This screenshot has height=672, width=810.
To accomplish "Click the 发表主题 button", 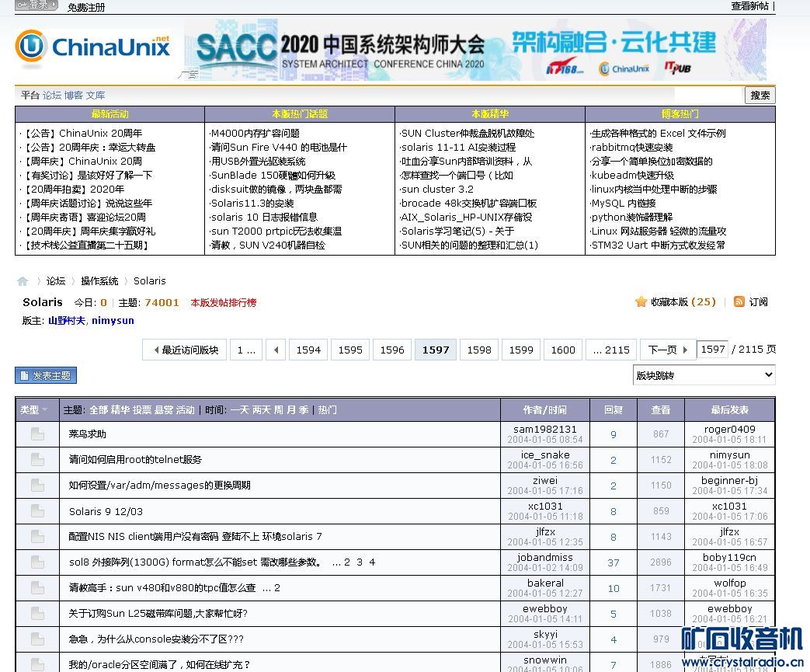I will click(46, 375).
